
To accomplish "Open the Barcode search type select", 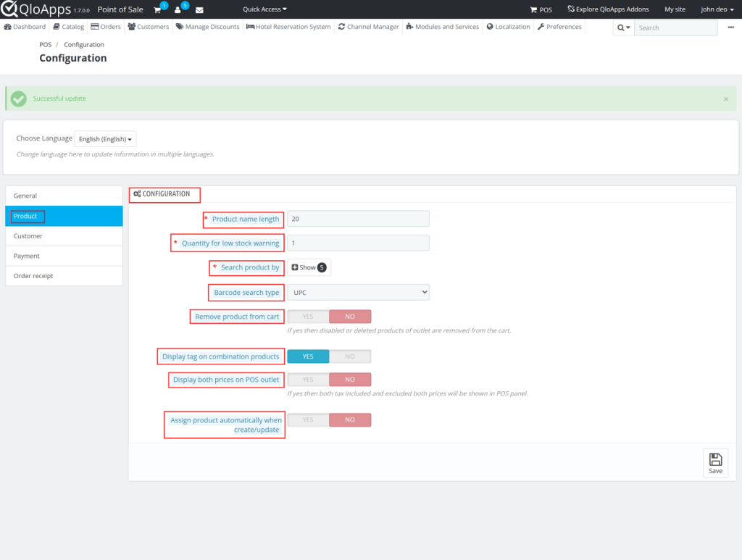I will (x=358, y=292).
